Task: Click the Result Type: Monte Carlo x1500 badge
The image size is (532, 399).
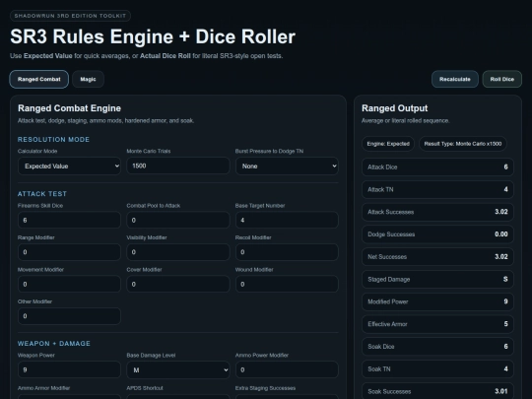Action: (x=463, y=144)
